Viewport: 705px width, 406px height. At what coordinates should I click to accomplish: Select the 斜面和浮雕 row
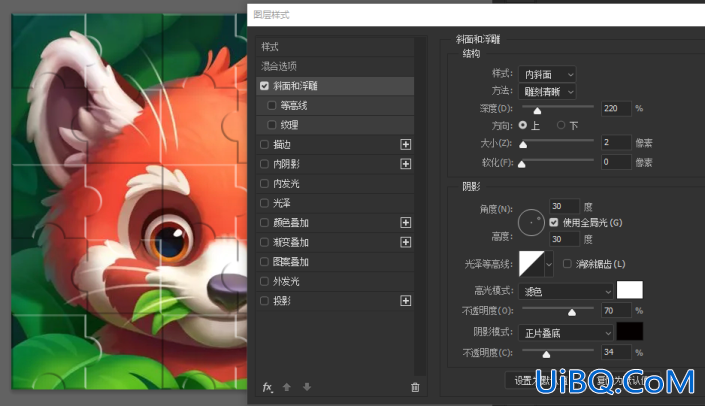click(x=335, y=86)
